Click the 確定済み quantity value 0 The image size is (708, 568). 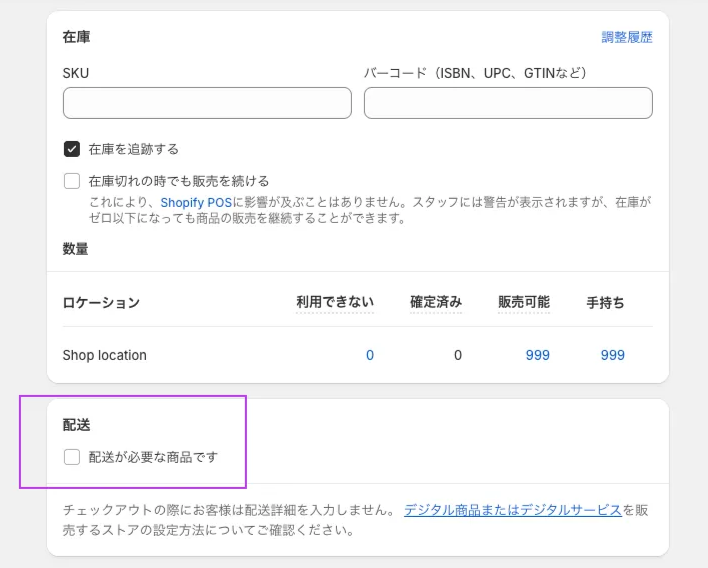point(457,355)
